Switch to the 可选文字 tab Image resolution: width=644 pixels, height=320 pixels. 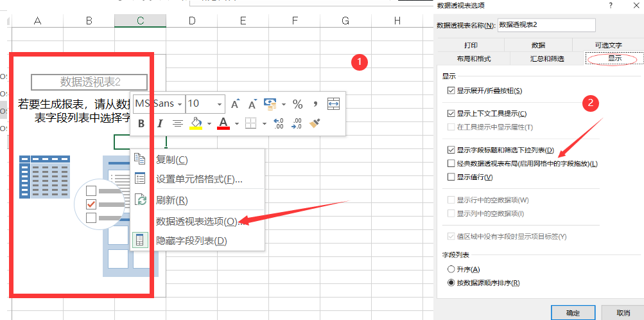[x=608, y=45]
